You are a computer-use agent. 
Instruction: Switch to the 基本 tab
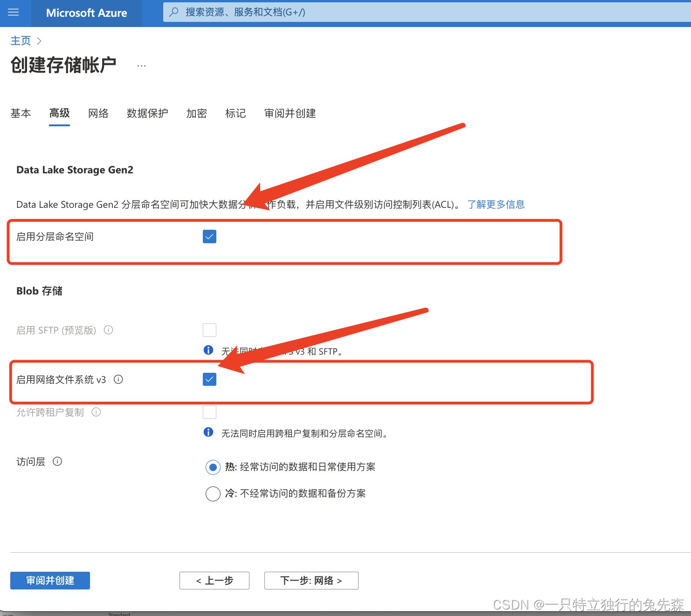[21, 113]
